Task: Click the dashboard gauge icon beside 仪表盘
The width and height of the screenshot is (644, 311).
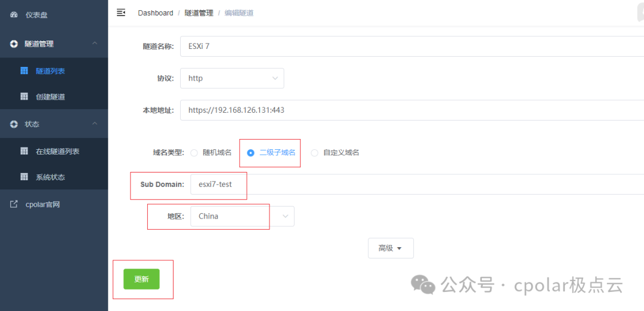Action: [x=14, y=15]
